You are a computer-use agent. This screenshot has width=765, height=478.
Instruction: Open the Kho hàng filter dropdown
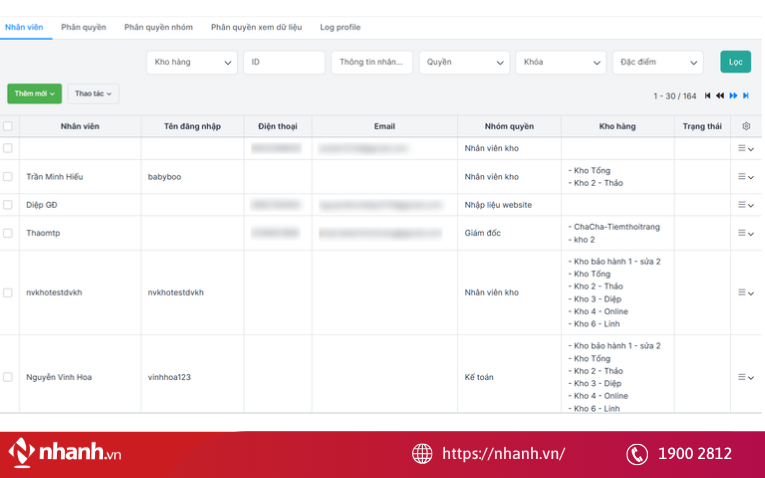pyautogui.click(x=192, y=62)
